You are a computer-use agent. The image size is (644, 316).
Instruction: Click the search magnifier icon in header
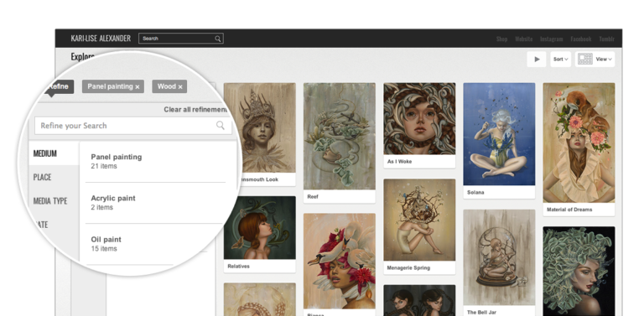click(218, 39)
